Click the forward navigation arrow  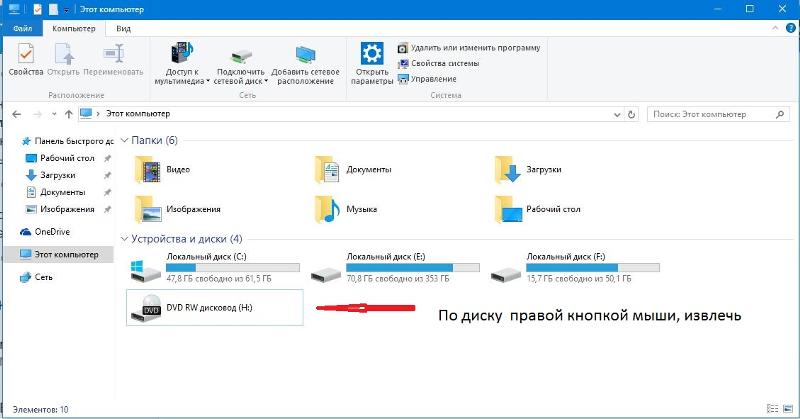pyautogui.click(x=37, y=114)
